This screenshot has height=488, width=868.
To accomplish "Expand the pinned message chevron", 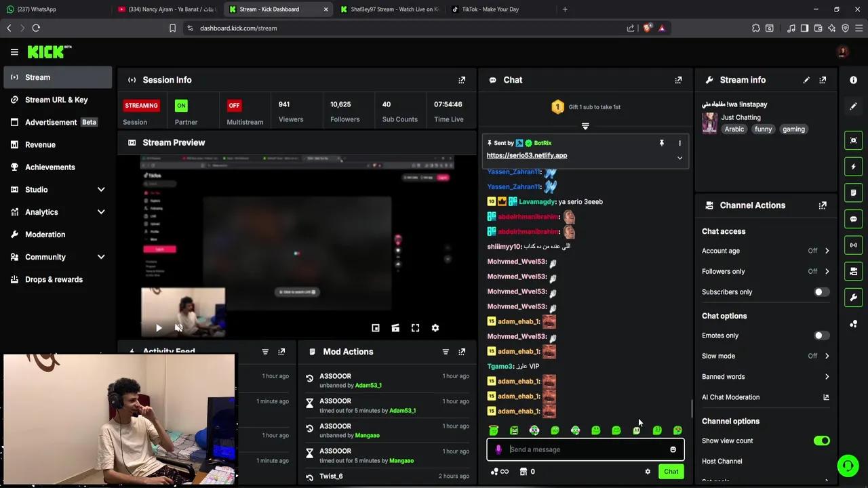I will 679,158.
